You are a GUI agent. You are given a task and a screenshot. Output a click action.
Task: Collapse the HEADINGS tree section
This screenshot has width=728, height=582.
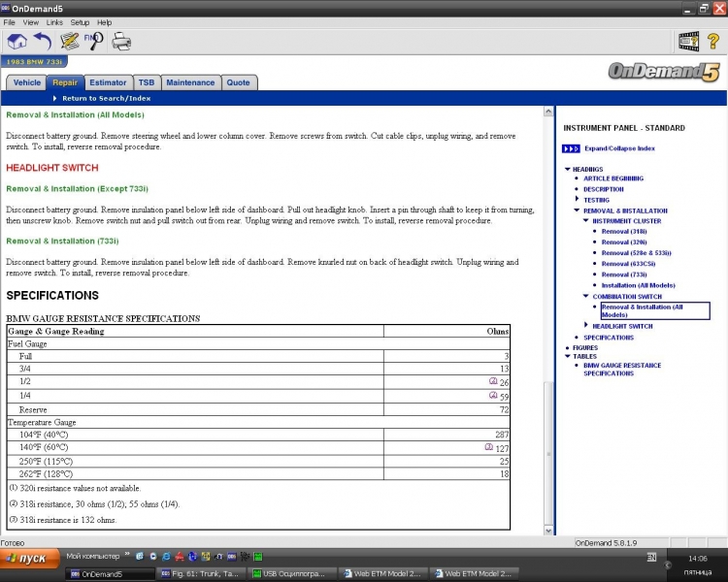coord(568,170)
